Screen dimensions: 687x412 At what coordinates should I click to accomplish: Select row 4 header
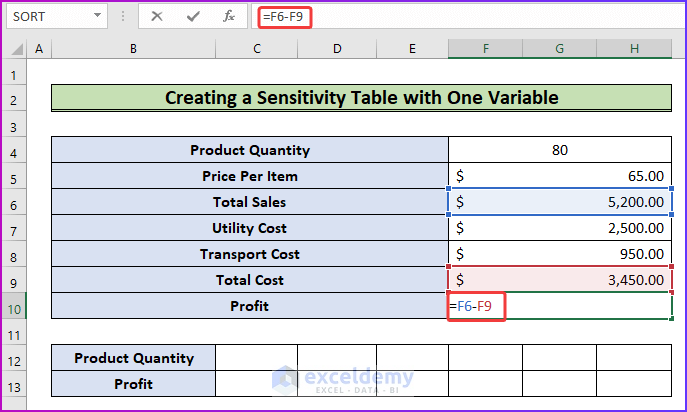click(x=15, y=150)
